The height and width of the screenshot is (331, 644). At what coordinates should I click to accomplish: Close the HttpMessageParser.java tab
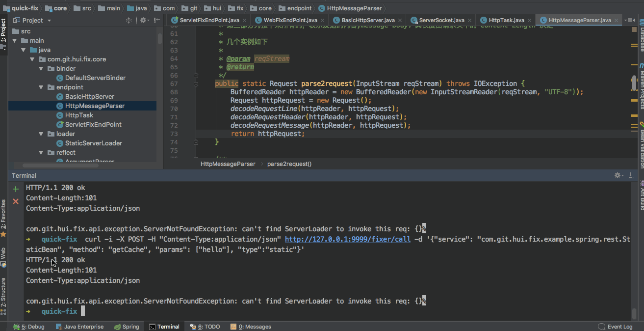click(618, 20)
